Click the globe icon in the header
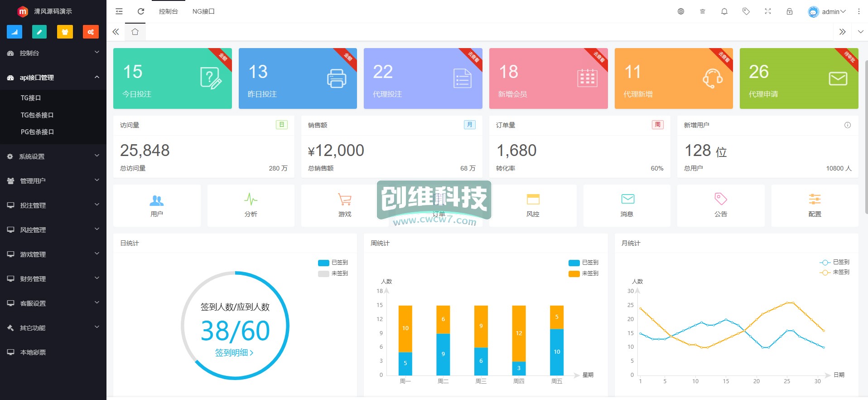 (x=681, y=11)
